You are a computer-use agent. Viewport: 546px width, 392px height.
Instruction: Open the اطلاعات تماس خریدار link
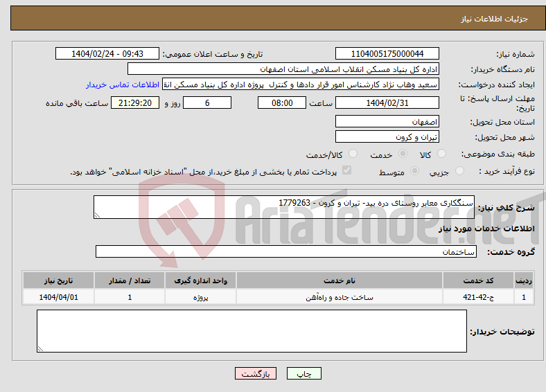pyautogui.click(x=123, y=84)
